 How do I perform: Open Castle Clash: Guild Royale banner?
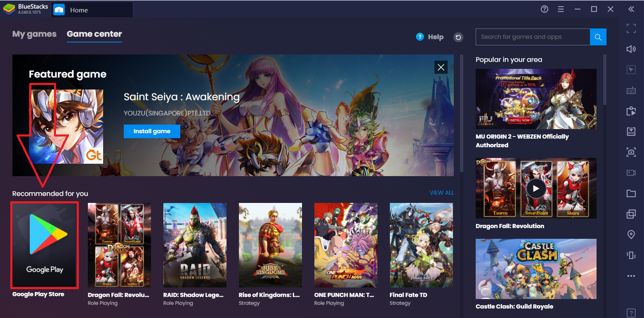536,269
